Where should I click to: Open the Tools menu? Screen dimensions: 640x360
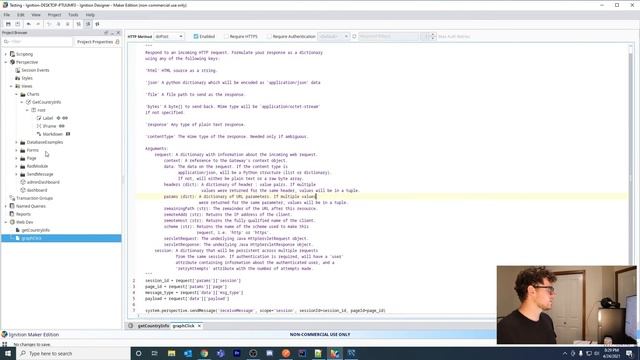pos(73,15)
